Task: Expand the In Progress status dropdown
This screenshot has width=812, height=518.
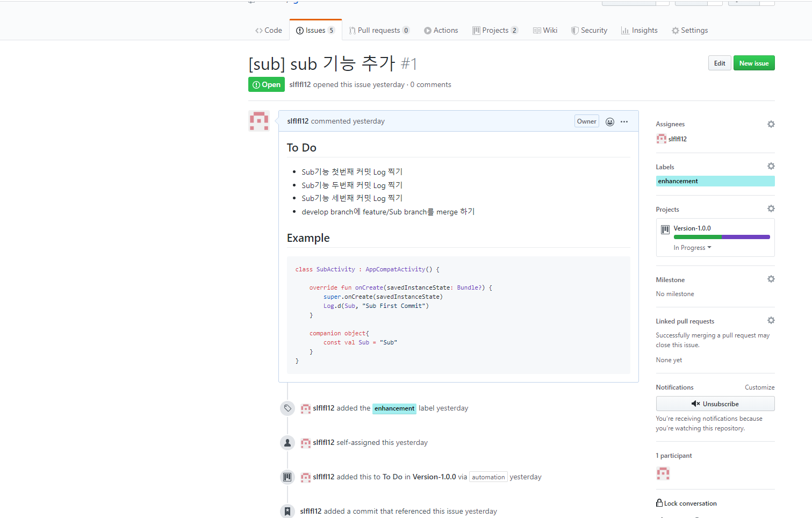Action: click(x=692, y=248)
